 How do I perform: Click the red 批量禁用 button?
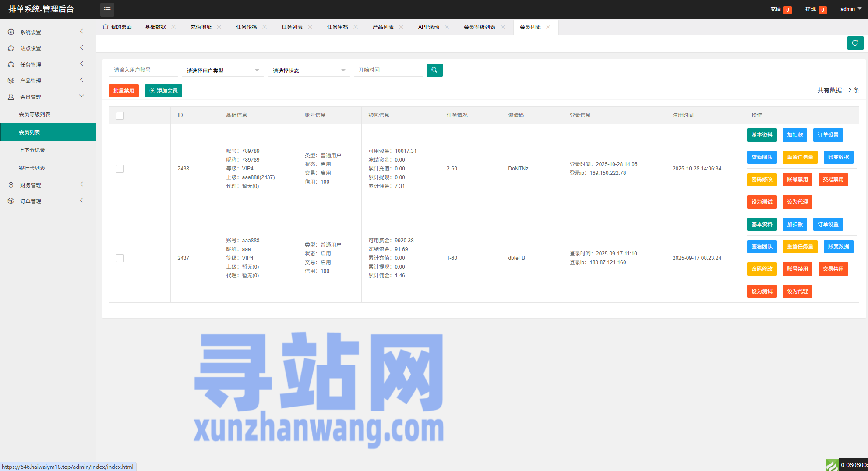pos(123,91)
